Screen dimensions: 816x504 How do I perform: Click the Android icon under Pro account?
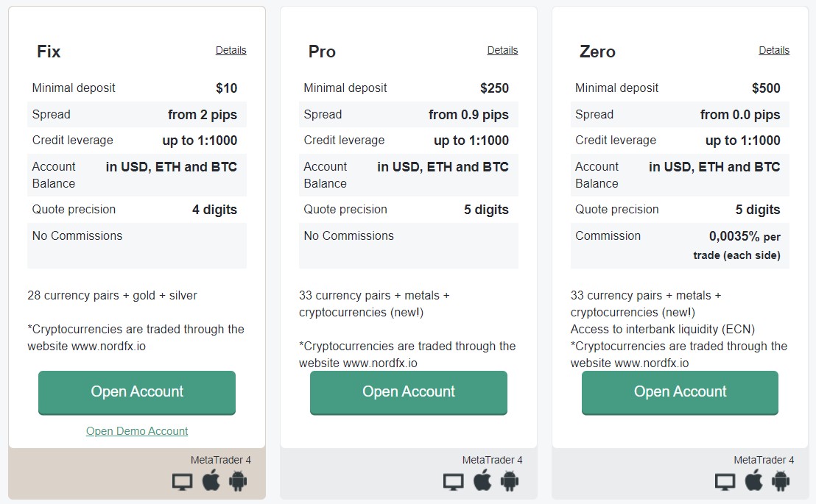[510, 481]
